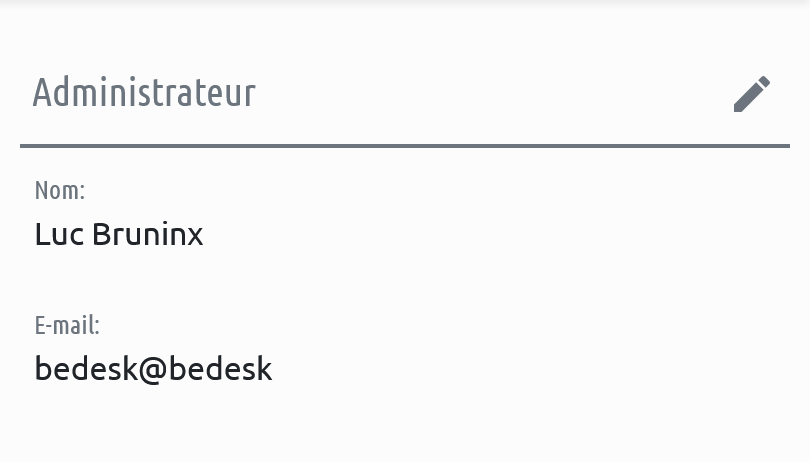The image size is (810, 462).
Task: Select the name label above Luc Bruninx
Action: pyautogui.click(x=60, y=190)
